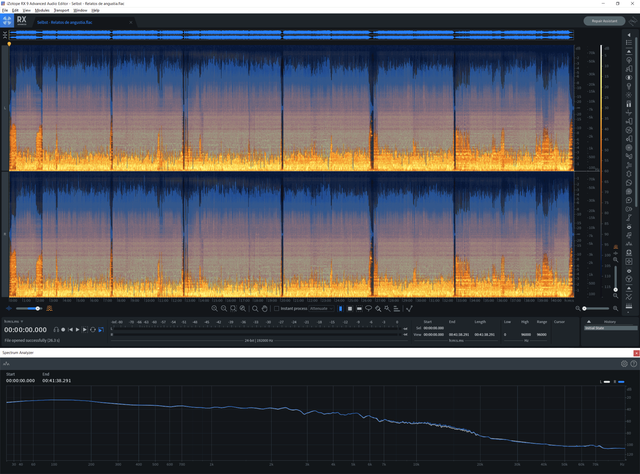The image size is (640, 474).
Task: Adjust the waveform/spectrogram opacity slider
Action: pyautogui.click(x=28, y=309)
